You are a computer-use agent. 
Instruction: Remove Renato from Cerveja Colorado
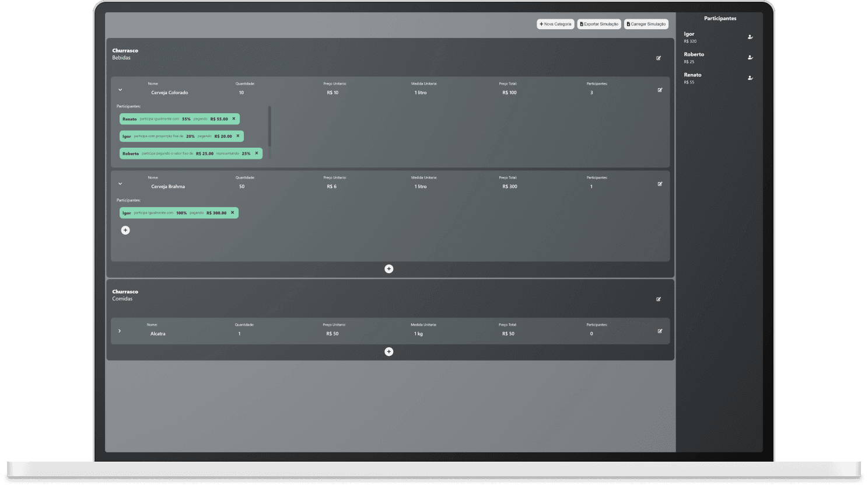point(234,118)
